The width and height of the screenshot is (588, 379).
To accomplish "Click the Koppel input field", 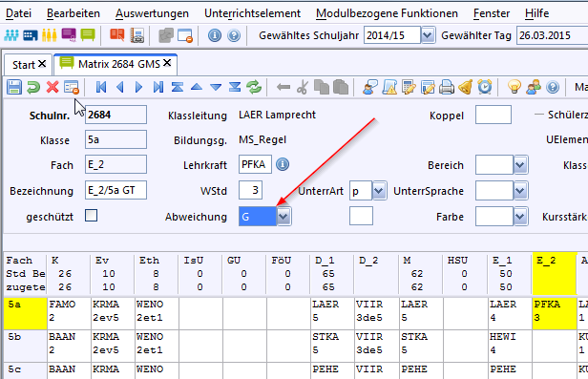I will tap(493, 115).
